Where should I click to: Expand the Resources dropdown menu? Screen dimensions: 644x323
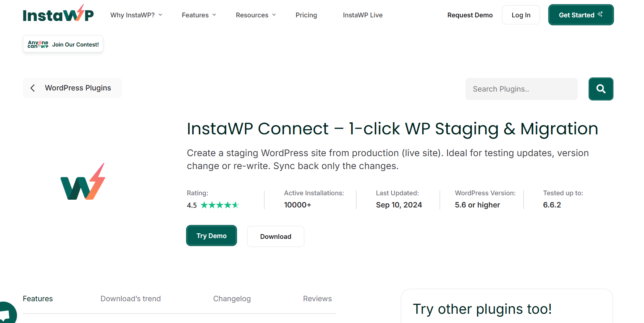(x=256, y=15)
